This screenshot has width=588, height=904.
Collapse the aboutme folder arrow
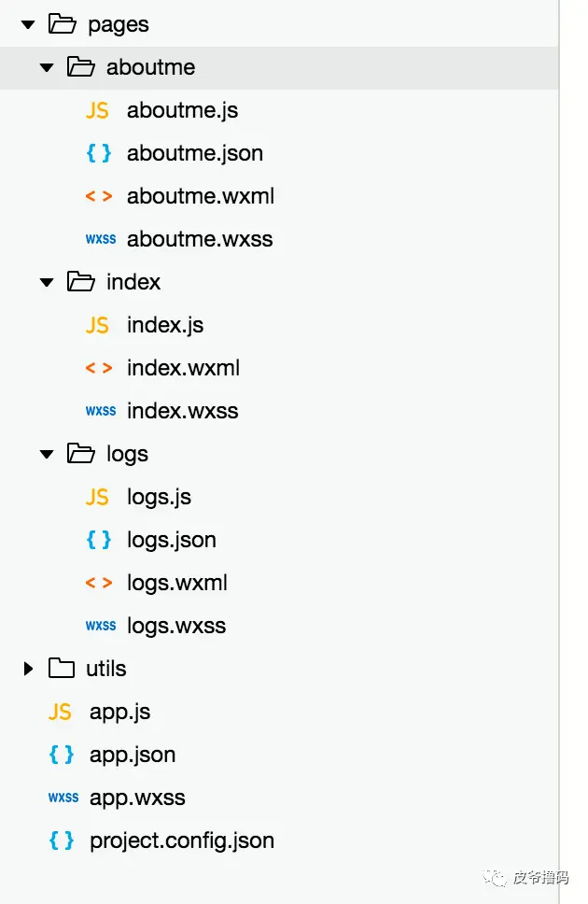coord(47,67)
